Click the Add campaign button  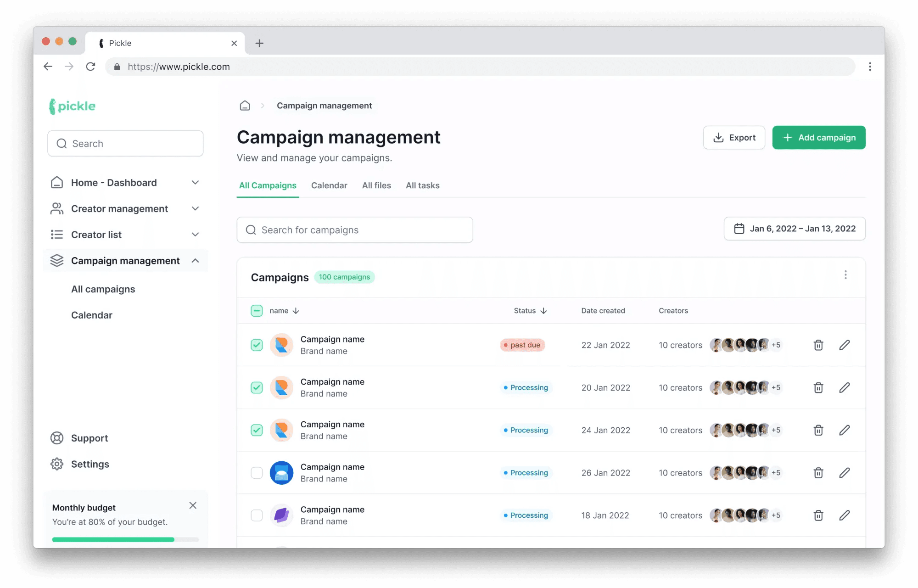819,138
